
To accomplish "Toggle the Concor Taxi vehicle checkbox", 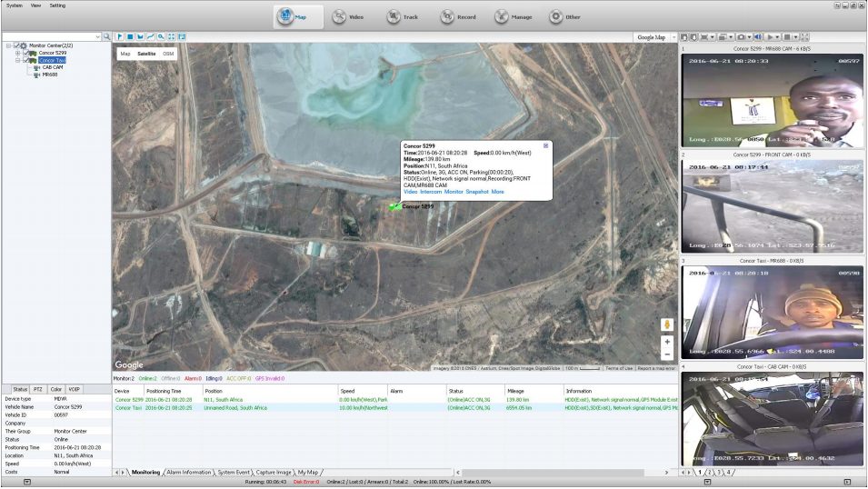I will (25, 60).
